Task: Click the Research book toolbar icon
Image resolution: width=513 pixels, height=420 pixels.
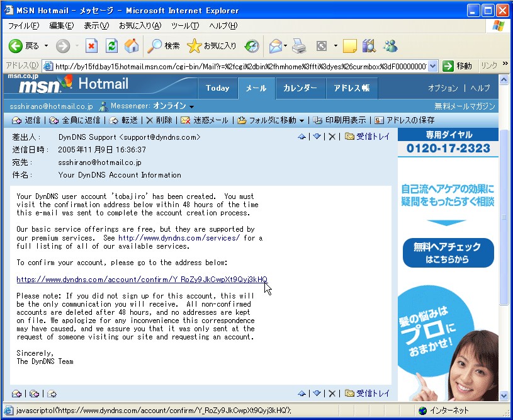Action: pos(369,46)
